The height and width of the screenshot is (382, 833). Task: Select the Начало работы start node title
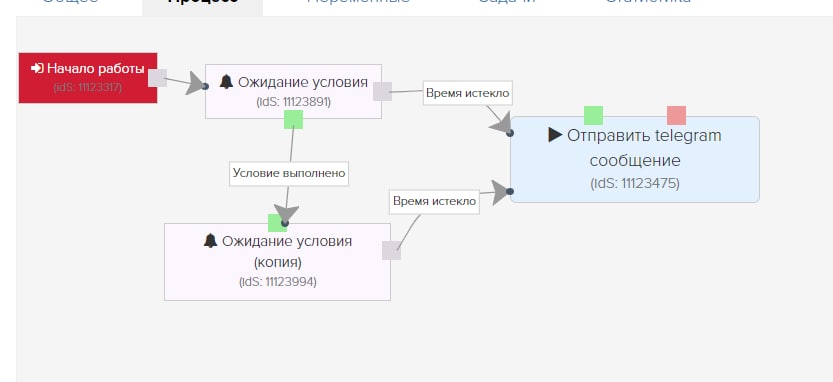(x=96, y=69)
